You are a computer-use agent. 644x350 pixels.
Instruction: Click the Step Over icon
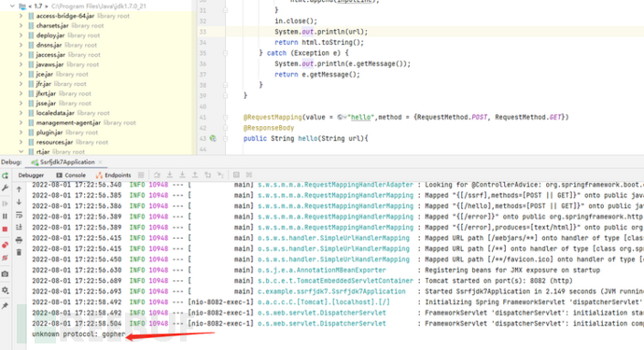(x=157, y=175)
